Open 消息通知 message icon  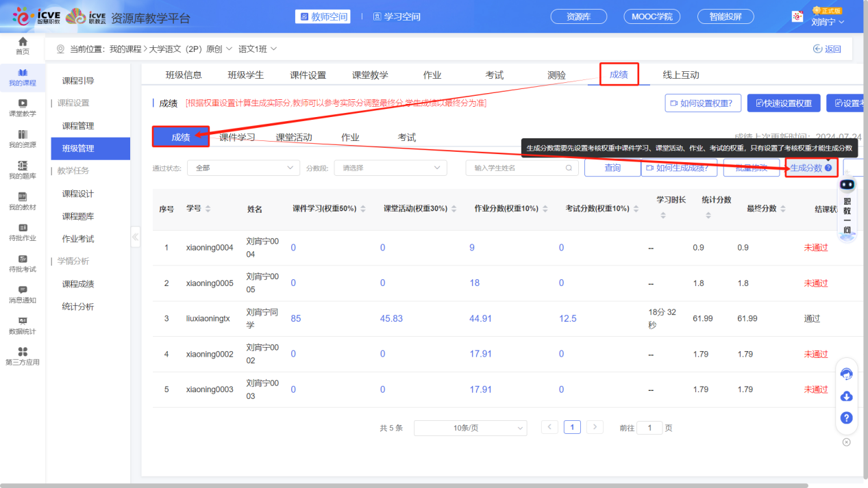[23, 290]
